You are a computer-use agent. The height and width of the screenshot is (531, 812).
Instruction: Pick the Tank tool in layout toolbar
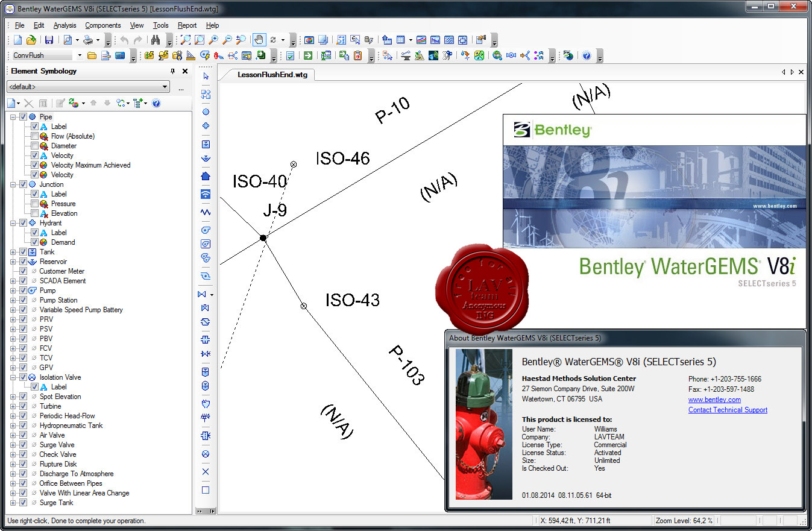point(206,145)
